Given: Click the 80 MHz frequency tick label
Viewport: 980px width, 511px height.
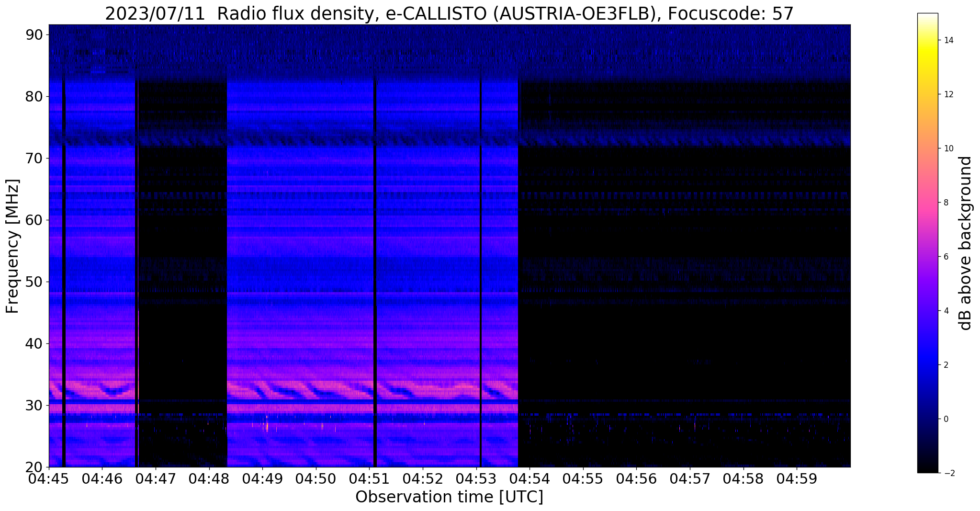Looking at the screenshot, I should 34,96.
